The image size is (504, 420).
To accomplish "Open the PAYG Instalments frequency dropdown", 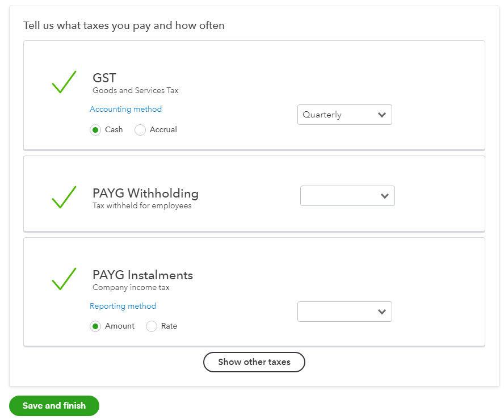I will click(x=345, y=312).
